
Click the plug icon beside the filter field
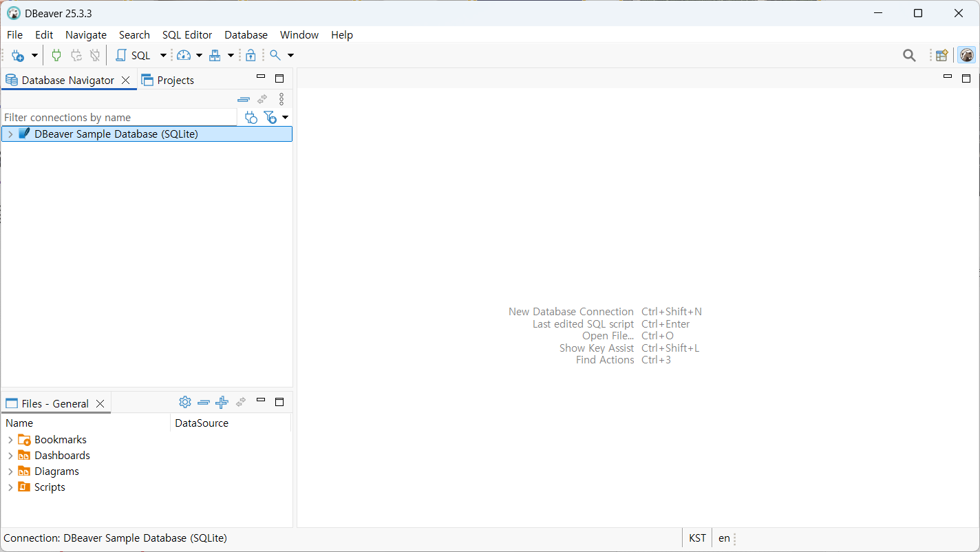click(251, 118)
